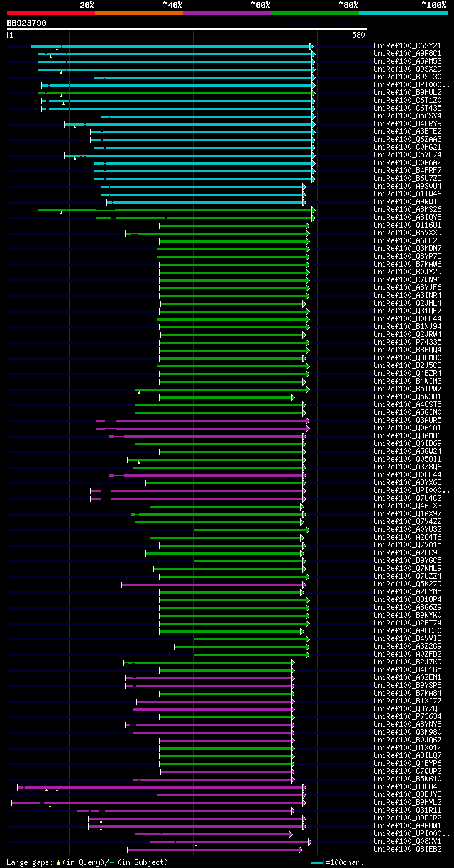Click the BB923790 query label
This screenshot has height=868, width=454.
point(27,23)
